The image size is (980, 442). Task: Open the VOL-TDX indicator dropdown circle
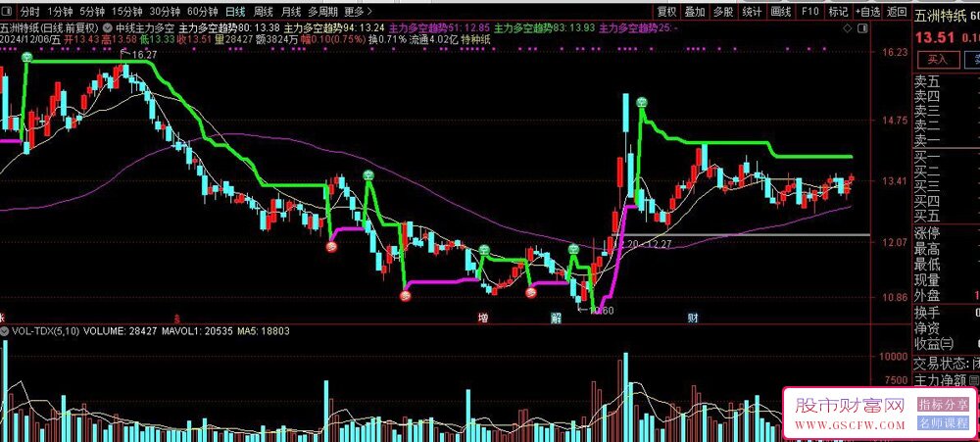(x=5, y=330)
